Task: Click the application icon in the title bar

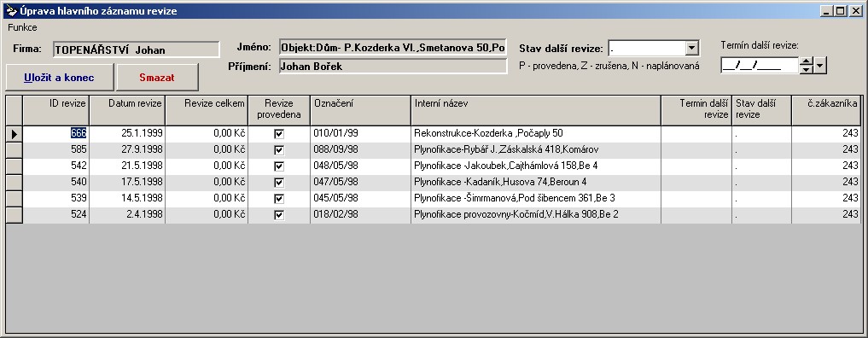Action: 11,10
